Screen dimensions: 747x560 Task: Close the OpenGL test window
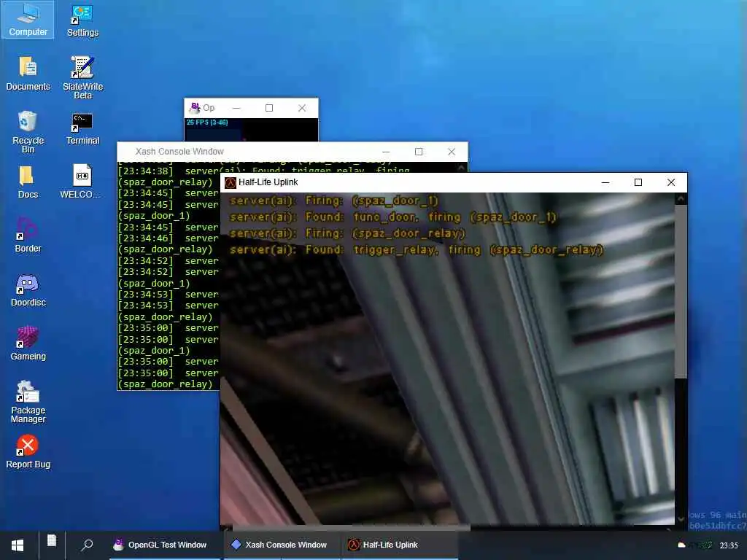click(x=302, y=108)
